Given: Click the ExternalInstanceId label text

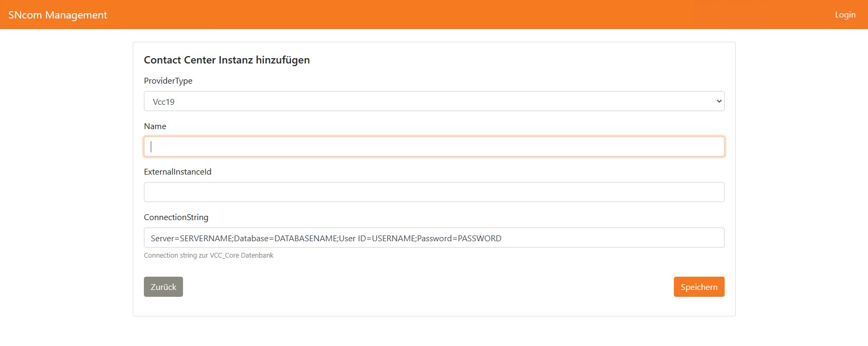Looking at the screenshot, I should pos(178,172).
